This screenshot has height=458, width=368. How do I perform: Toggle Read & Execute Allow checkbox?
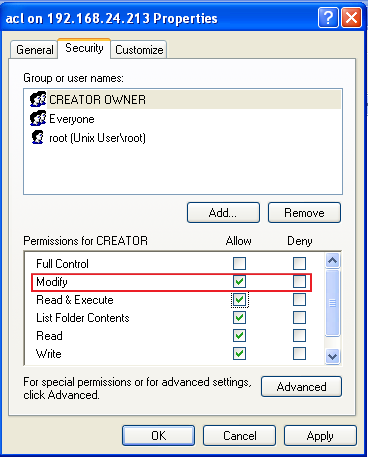tap(239, 299)
